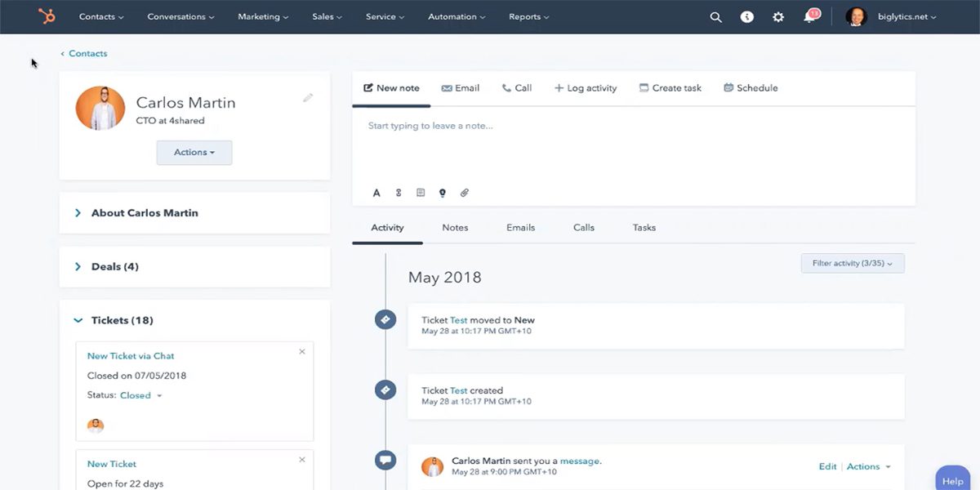Screen dimensions: 980x490
Task: Click the edit pencil next to Carlos Martin
Action: pyautogui.click(x=308, y=96)
